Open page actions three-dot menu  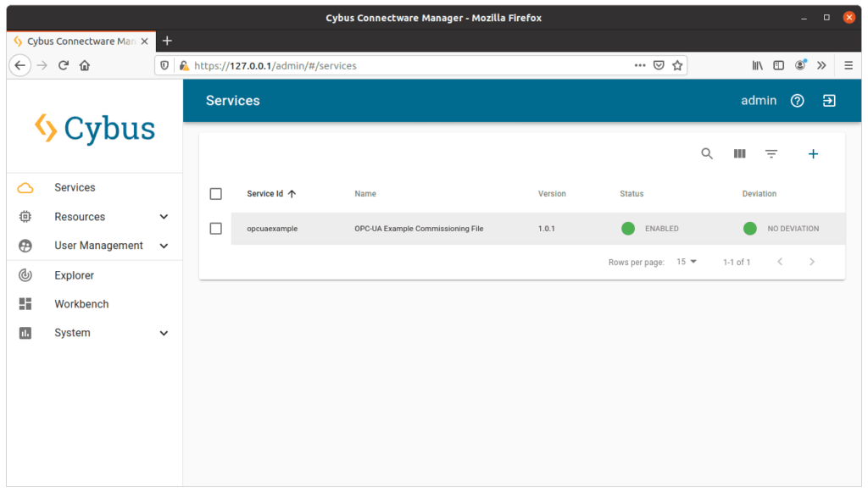pos(640,65)
